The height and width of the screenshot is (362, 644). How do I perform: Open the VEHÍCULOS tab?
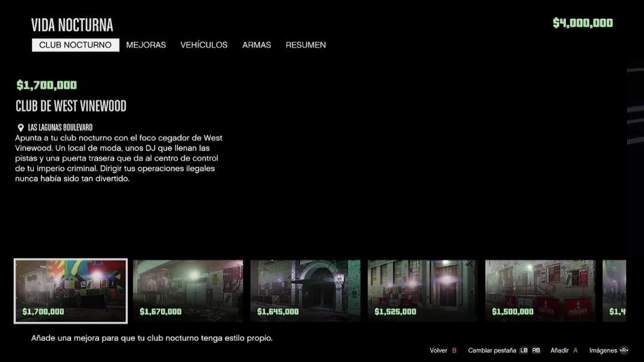204,45
